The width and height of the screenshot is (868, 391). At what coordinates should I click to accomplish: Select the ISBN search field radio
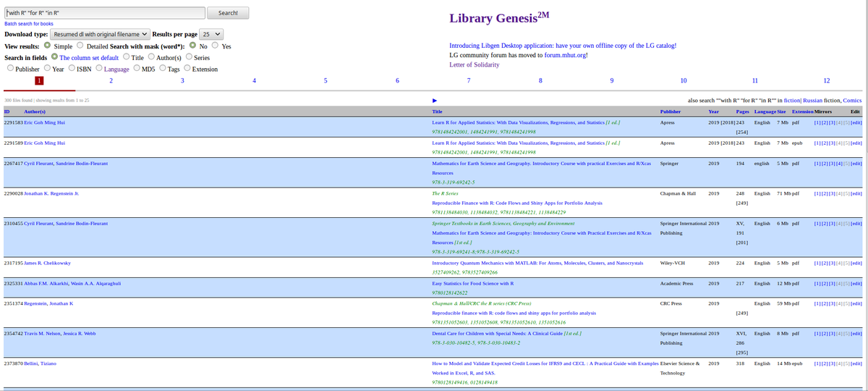72,69
